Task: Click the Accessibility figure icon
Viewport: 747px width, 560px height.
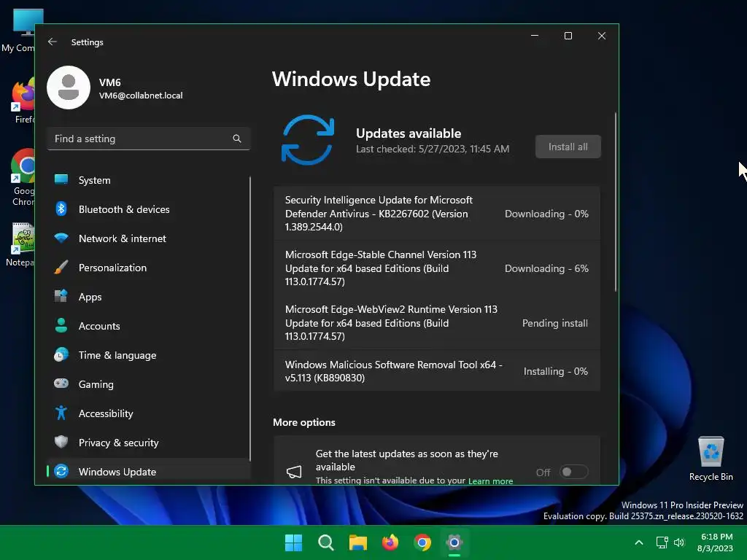Action: [61, 413]
